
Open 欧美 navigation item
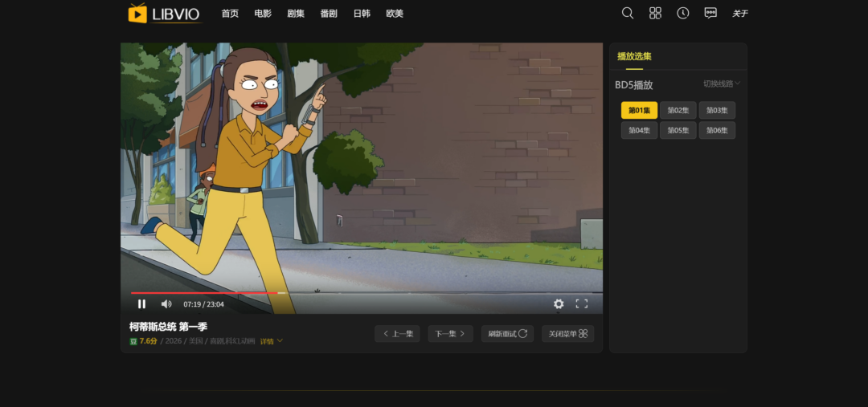(x=395, y=14)
